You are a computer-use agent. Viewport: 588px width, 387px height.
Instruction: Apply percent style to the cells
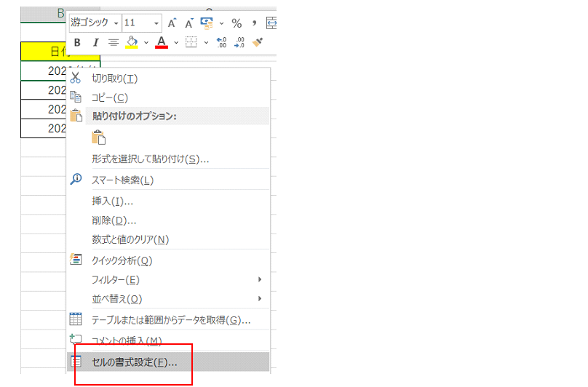point(237,23)
